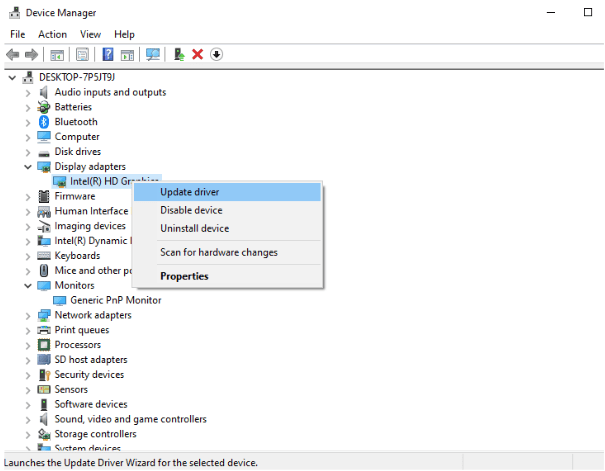605x471 pixels.
Task: Click the Network adapters icon
Action: tap(44, 315)
